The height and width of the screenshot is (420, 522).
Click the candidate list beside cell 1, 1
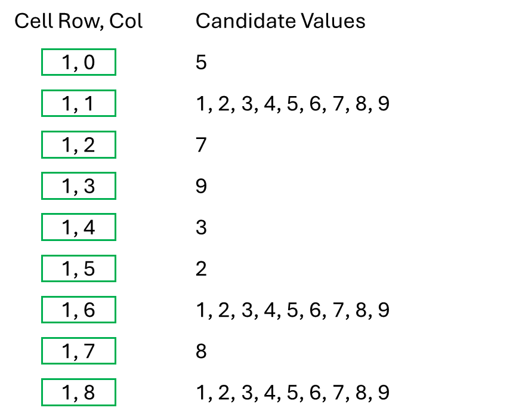[292, 104]
